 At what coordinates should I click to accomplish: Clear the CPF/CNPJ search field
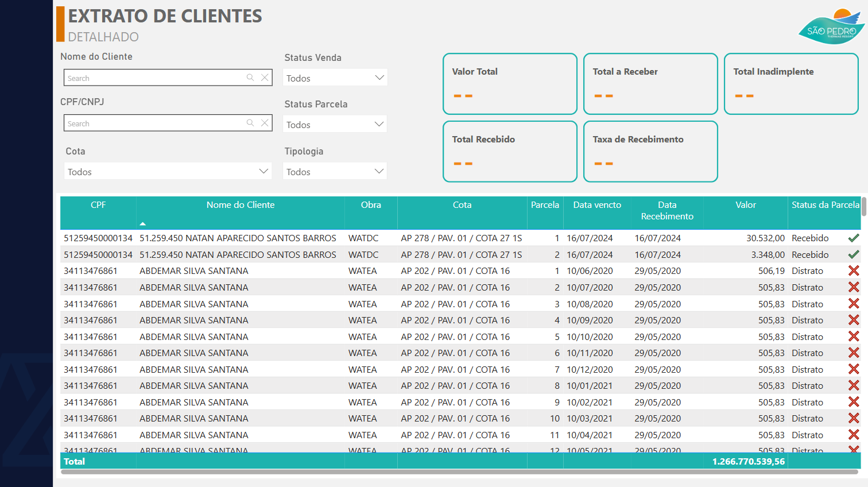tap(265, 123)
